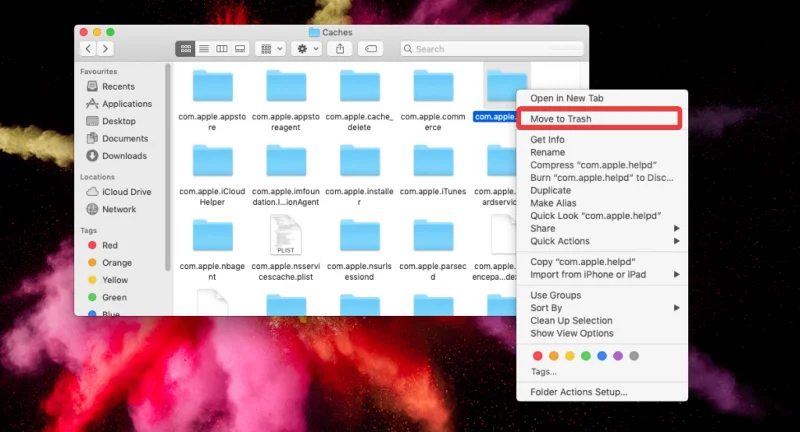Open the group-by dropdown in toolbar

[271, 48]
